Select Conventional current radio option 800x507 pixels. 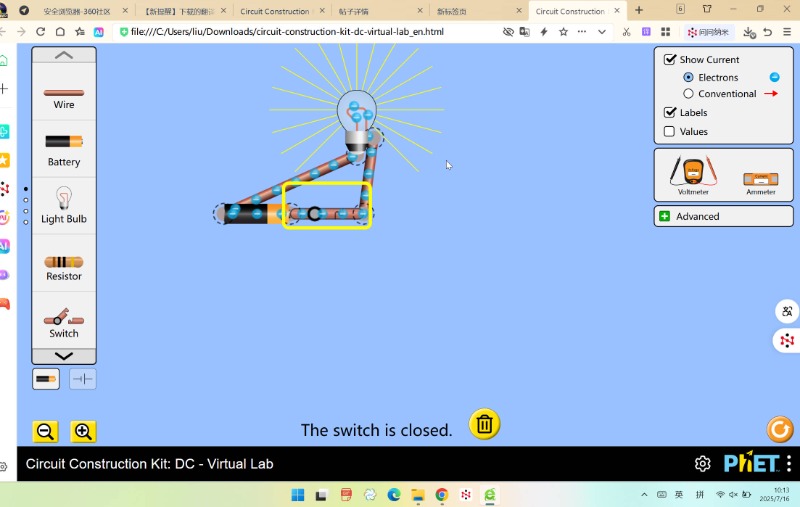point(688,94)
